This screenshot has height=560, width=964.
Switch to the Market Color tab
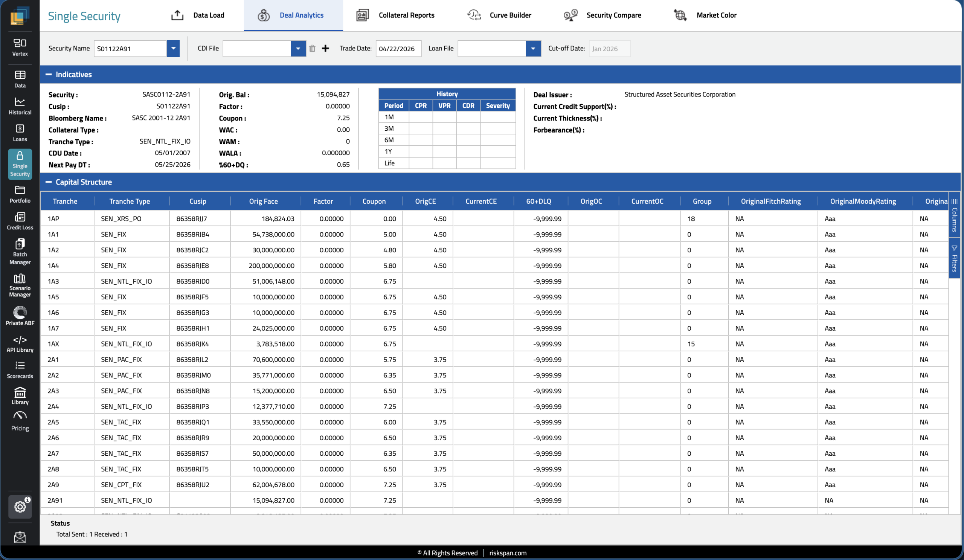pos(705,15)
